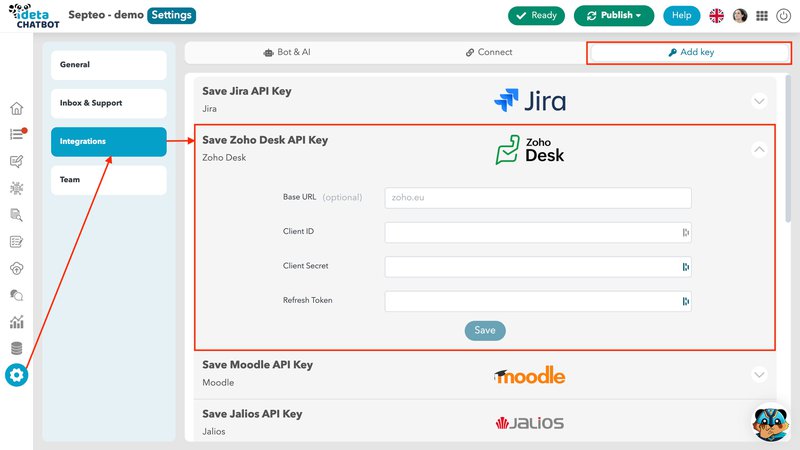Click the power logout icon
The height and width of the screenshot is (450, 800).
point(783,16)
